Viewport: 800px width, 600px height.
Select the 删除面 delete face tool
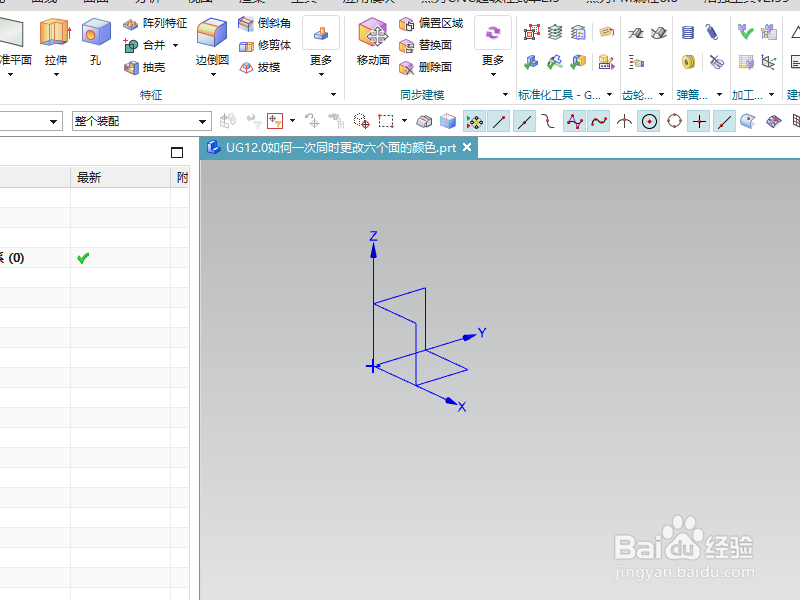(426, 67)
